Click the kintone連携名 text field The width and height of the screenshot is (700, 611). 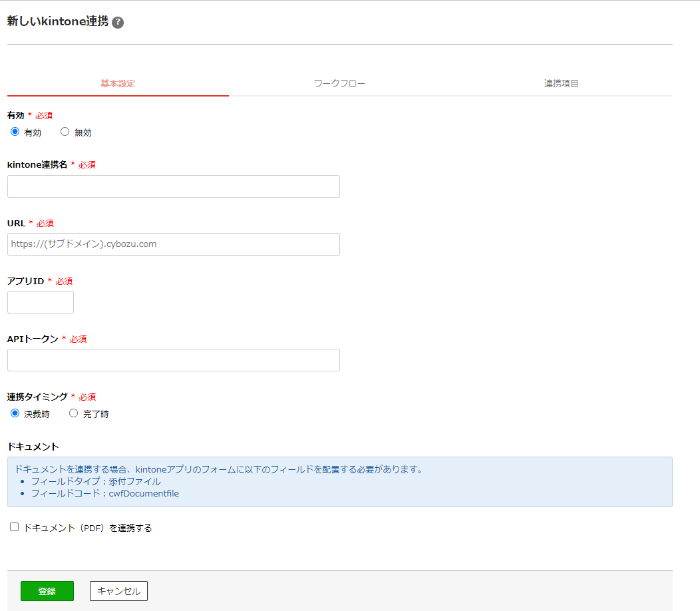[x=173, y=186]
